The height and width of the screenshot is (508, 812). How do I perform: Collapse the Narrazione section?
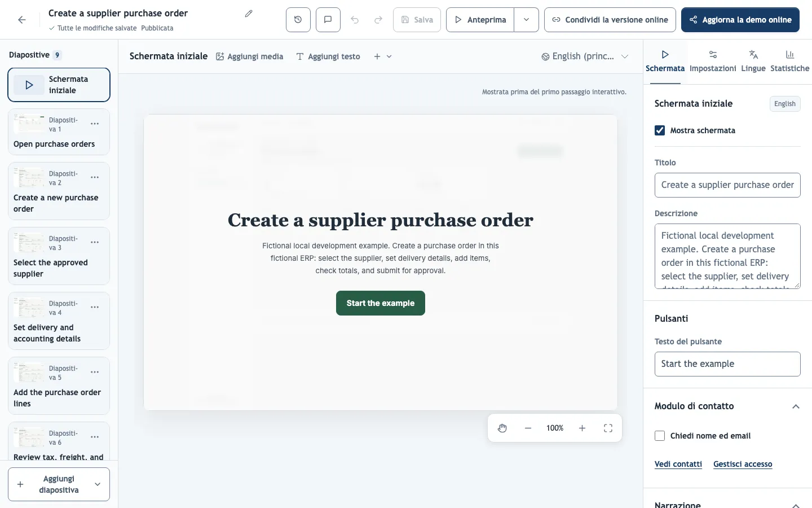pos(796,505)
